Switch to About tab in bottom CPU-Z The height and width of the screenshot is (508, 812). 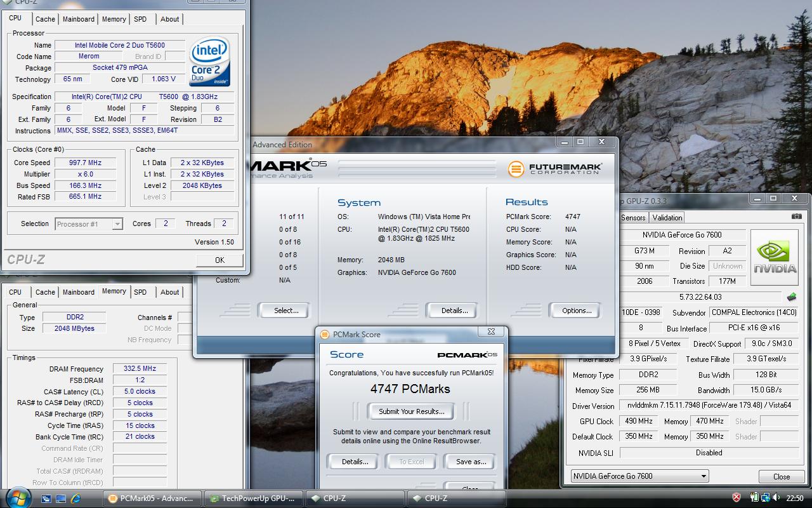coord(169,292)
